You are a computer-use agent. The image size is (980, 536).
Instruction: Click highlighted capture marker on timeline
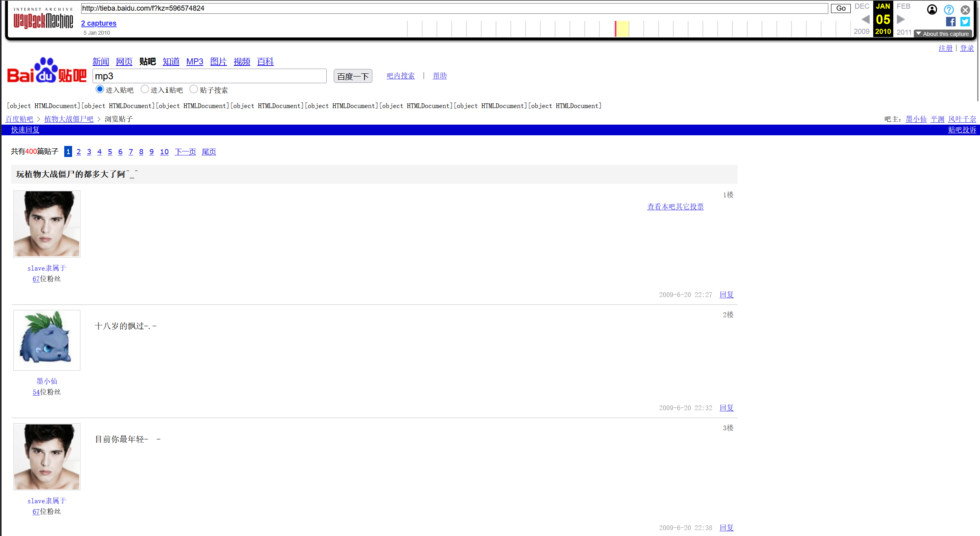pyautogui.click(x=616, y=29)
